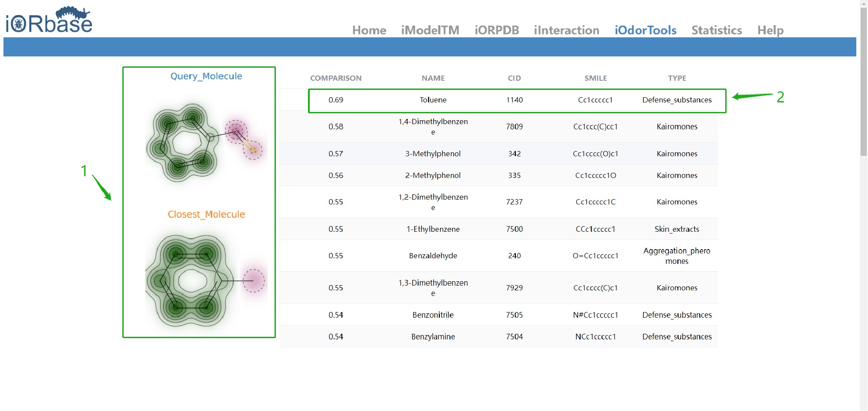Click comparison value 0.69
The width and height of the screenshot is (868, 411).
[x=336, y=100]
